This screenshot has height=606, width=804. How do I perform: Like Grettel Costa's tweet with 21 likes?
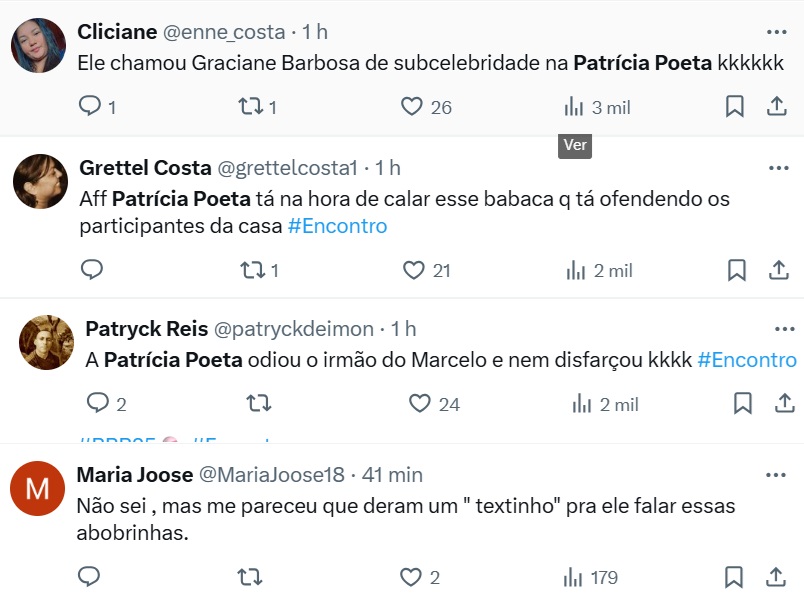(x=413, y=270)
